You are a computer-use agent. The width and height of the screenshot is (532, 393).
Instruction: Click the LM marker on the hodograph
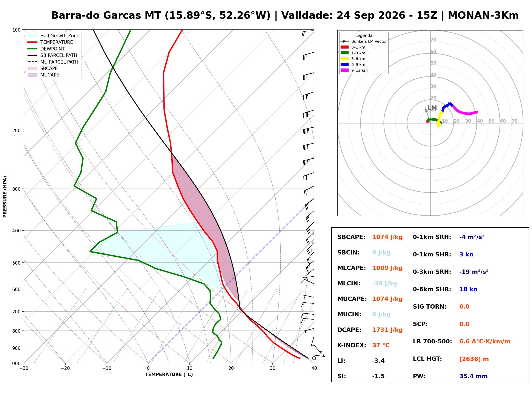(432, 108)
